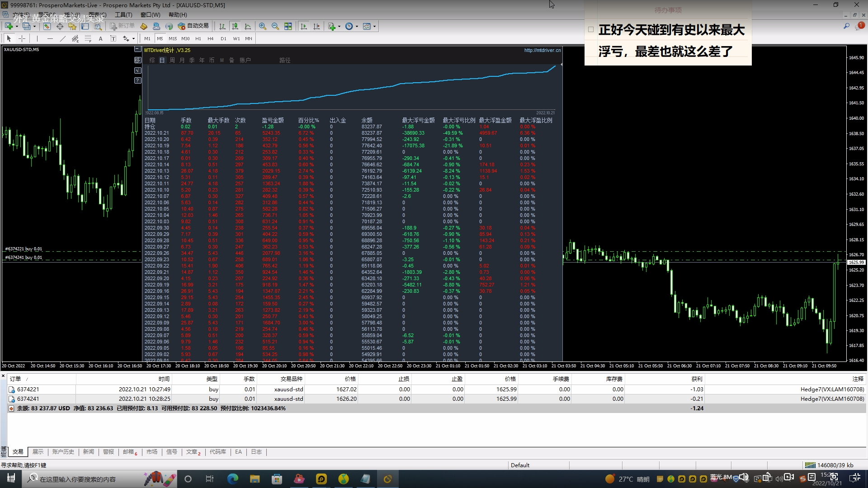Select the Crosshair cursor tool
868x488 pixels.
(x=22, y=38)
